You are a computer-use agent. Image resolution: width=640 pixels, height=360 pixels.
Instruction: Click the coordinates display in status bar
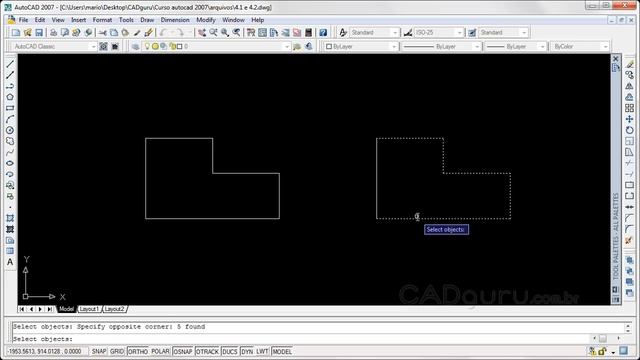pyautogui.click(x=45, y=351)
